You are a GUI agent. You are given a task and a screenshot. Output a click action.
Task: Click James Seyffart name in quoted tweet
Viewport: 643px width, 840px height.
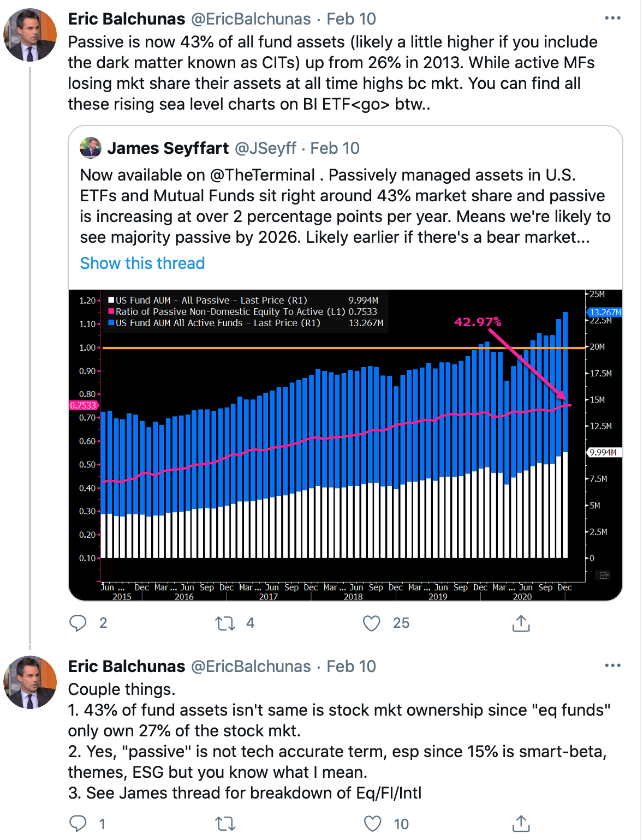click(x=168, y=148)
